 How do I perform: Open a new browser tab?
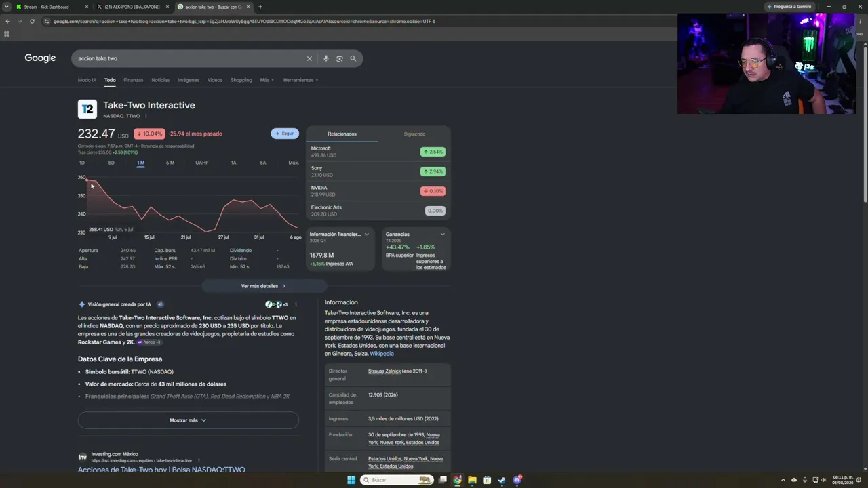tap(260, 7)
